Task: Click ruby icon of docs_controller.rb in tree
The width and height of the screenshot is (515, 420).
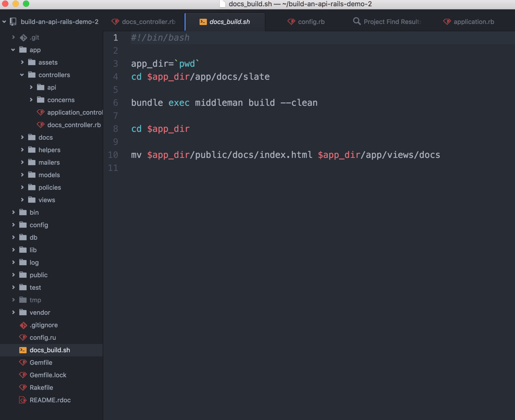Action: (41, 125)
